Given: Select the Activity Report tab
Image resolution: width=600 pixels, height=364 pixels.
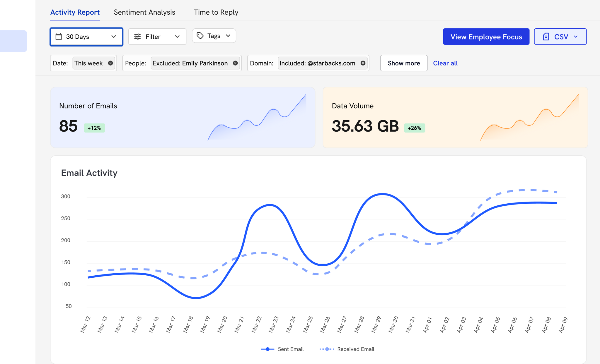Looking at the screenshot, I should tap(75, 12).
